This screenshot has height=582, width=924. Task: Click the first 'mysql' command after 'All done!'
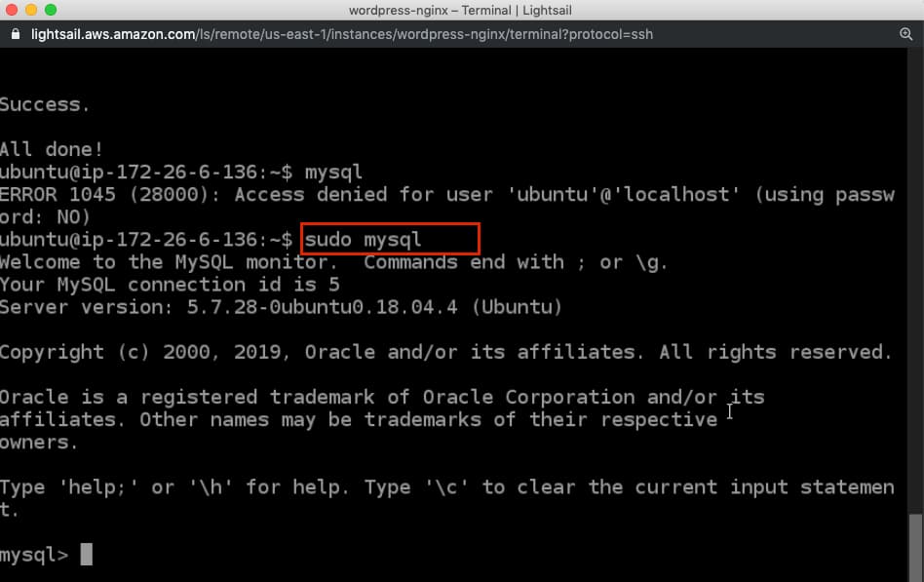333,173
